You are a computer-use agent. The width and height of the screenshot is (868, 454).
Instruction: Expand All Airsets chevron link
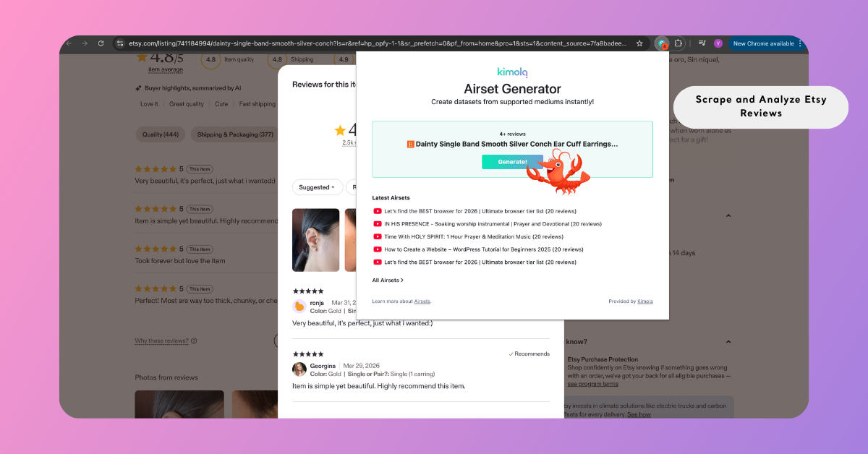click(x=388, y=280)
